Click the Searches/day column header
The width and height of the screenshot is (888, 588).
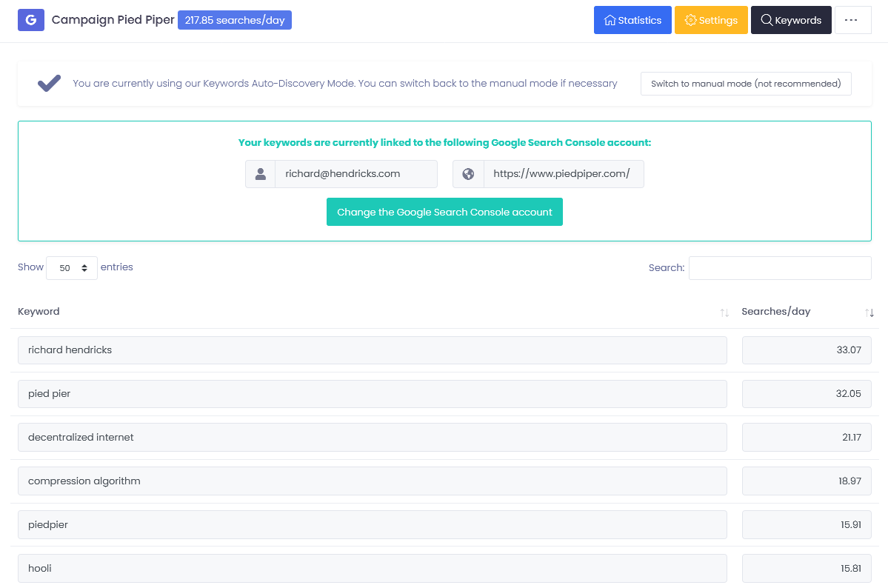(776, 312)
